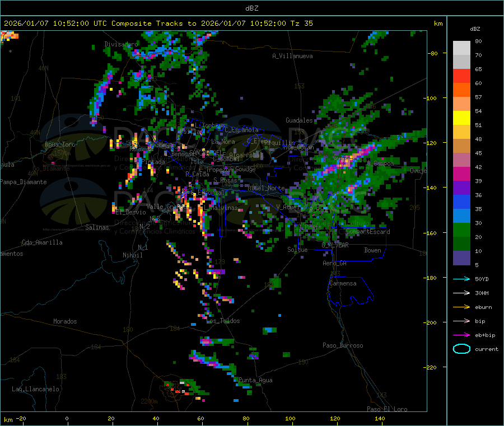Viewport: 504px width, 426px height.
Task: Pick the bright green swatch on dBZ scale
Action: click(461, 230)
